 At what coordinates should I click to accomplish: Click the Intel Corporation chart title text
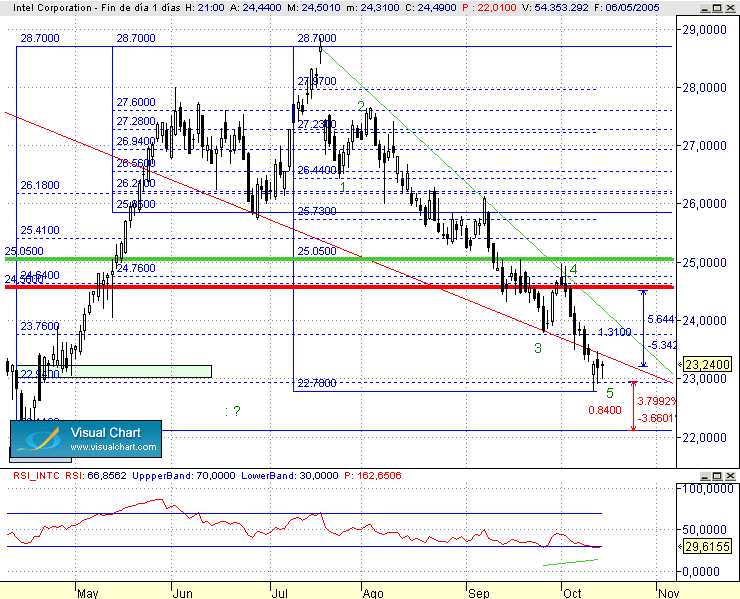click(52, 8)
